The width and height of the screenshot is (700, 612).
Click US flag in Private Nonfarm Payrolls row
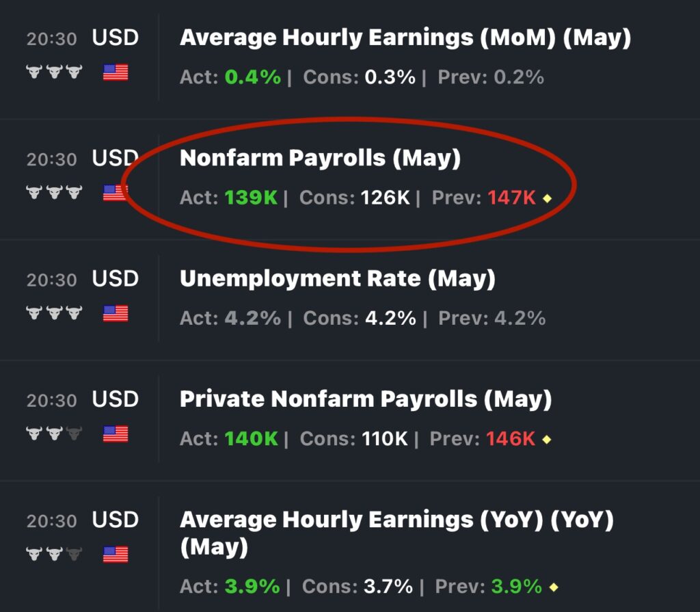(116, 434)
